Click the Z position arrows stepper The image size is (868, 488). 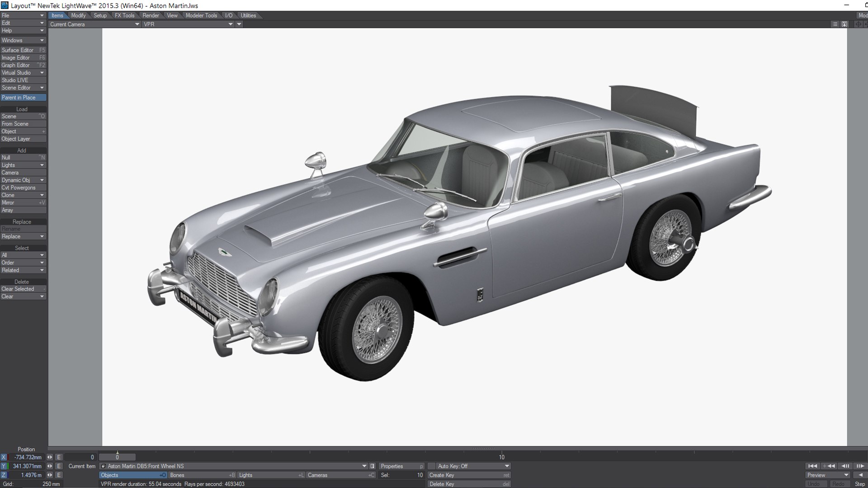click(50, 475)
